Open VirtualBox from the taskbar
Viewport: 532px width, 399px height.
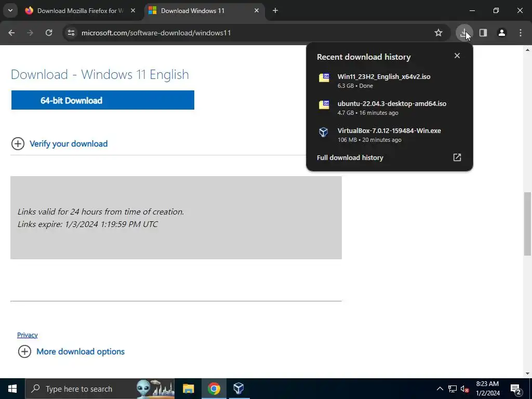[x=239, y=389]
